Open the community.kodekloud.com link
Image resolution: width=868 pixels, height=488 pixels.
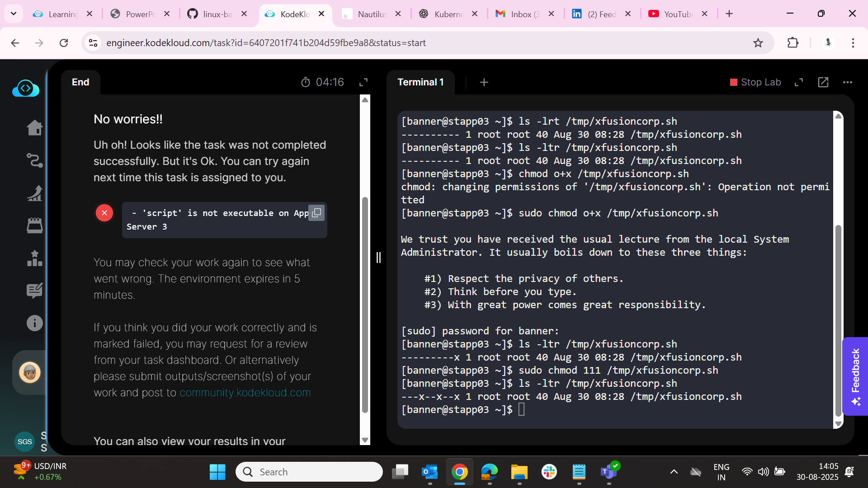pos(245,393)
